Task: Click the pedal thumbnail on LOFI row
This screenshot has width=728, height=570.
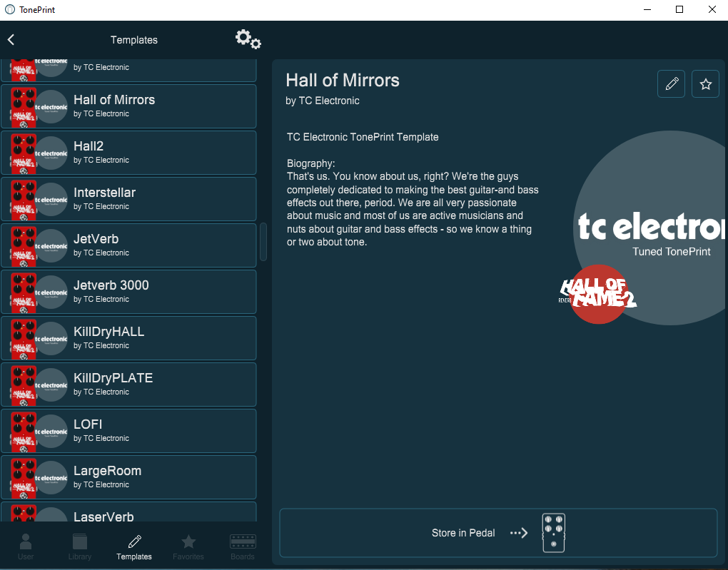Action: click(24, 432)
